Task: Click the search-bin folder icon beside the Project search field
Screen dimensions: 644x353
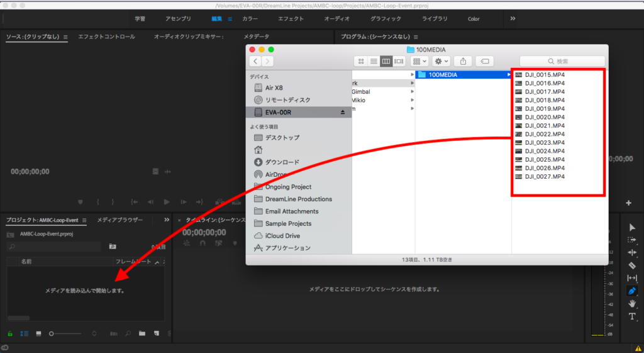Action: 113,247
